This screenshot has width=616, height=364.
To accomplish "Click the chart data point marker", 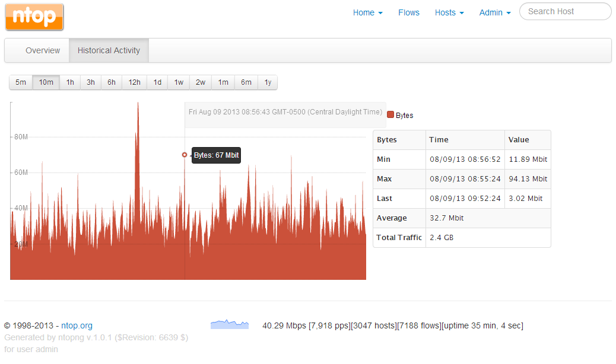I will coord(185,155).
